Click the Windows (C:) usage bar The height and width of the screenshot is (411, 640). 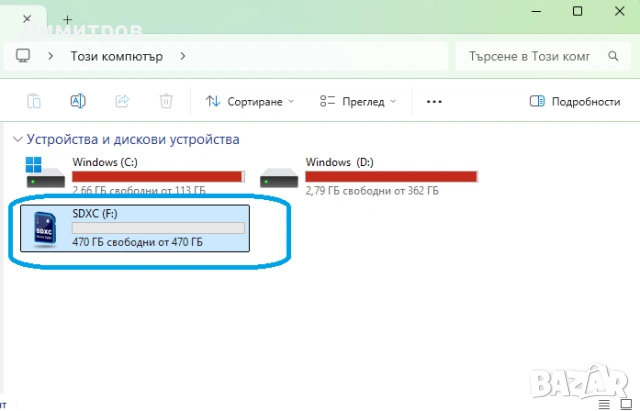click(x=158, y=177)
